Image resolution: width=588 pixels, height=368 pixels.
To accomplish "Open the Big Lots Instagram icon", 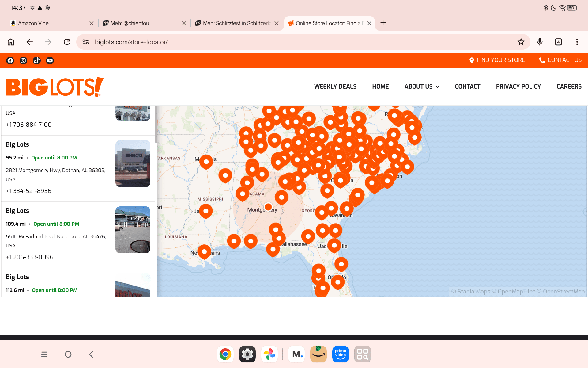I will coord(23,60).
